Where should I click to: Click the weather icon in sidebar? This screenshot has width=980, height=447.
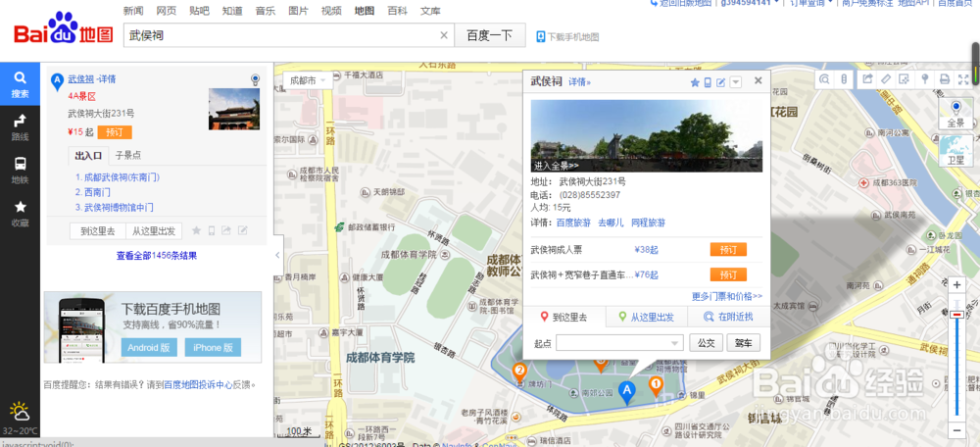click(x=20, y=412)
